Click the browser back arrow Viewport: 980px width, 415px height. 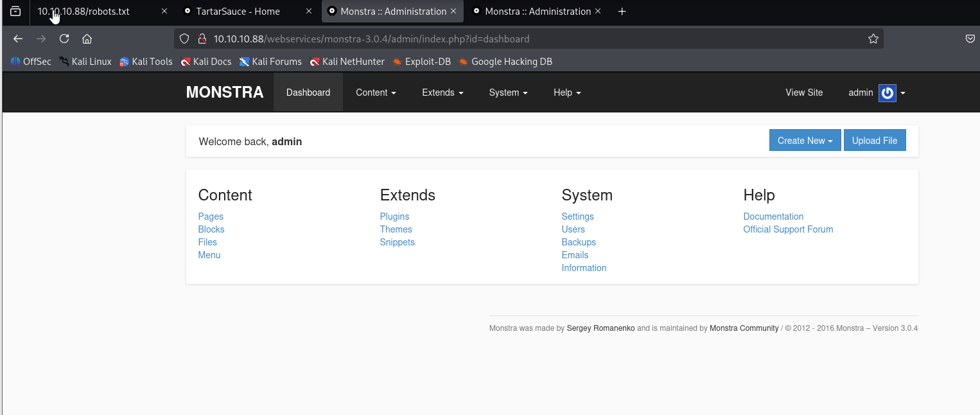click(18, 39)
